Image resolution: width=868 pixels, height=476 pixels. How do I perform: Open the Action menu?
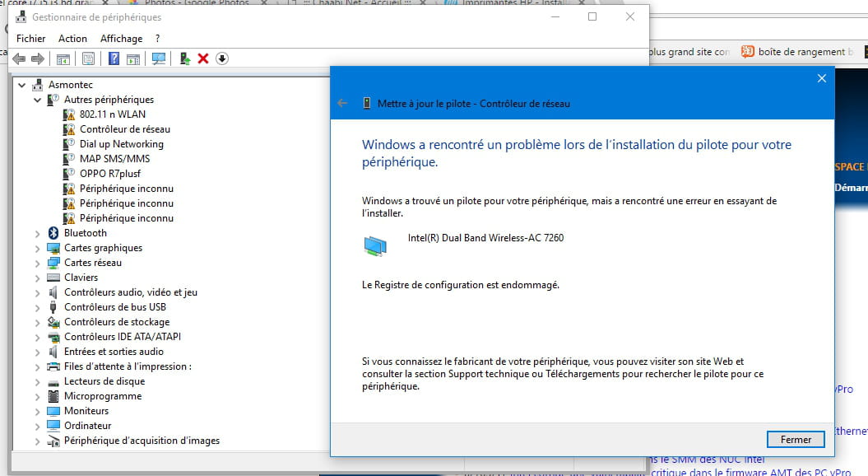point(72,38)
